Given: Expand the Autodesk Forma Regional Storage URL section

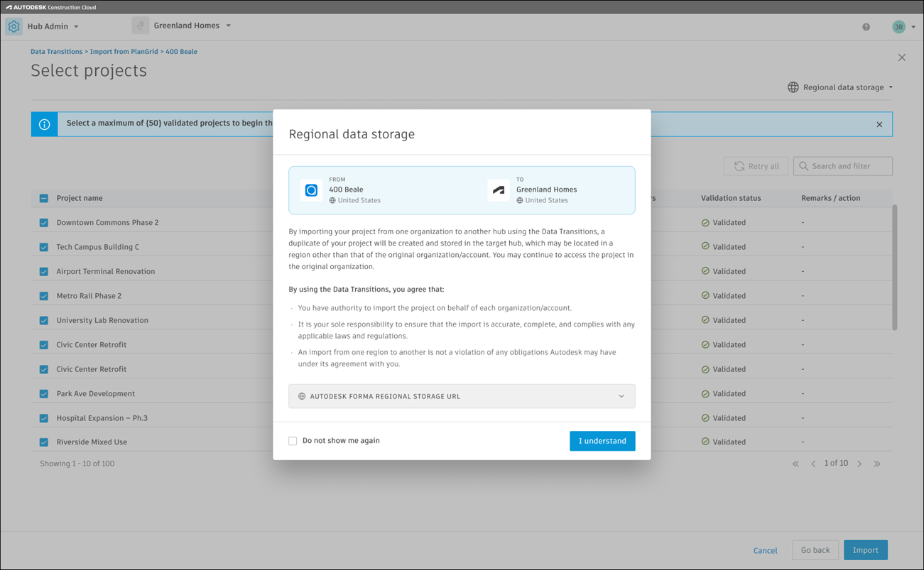Looking at the screenshot, I should 462,396.
